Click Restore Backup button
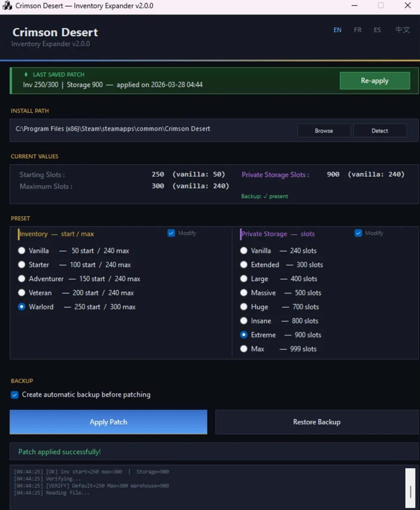The image size is (420, 510). [x=317, y=422]
